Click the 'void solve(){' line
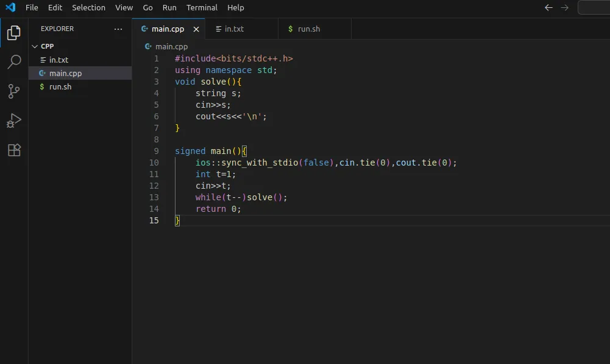 tap(208, 82)
